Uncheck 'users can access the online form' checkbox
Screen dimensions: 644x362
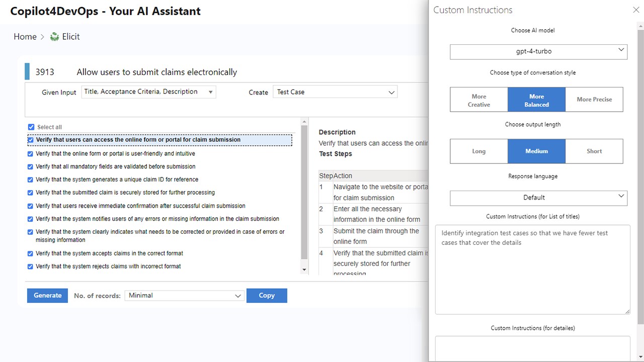pyautogui.click(x=31, y=140)
